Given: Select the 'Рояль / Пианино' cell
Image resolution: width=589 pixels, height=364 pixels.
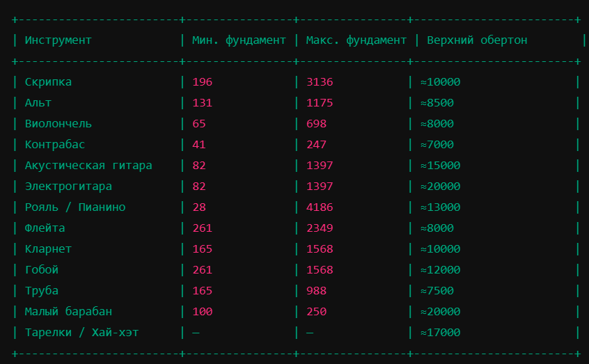Looking at the screenshot, I should (75, 207).
